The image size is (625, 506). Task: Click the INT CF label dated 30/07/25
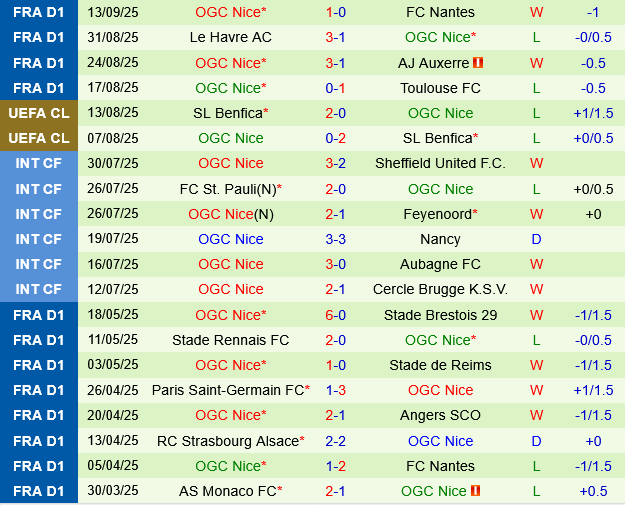click(x=39, y=163)
